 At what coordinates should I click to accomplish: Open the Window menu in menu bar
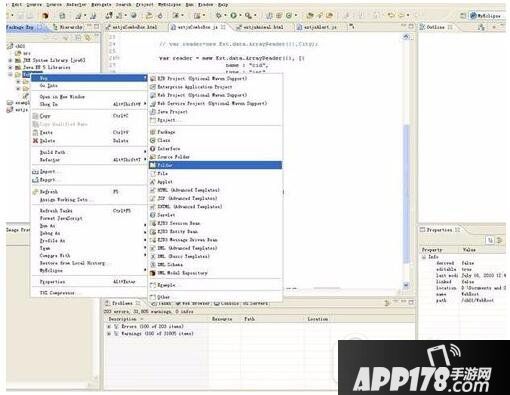click(x=206, y=5)
